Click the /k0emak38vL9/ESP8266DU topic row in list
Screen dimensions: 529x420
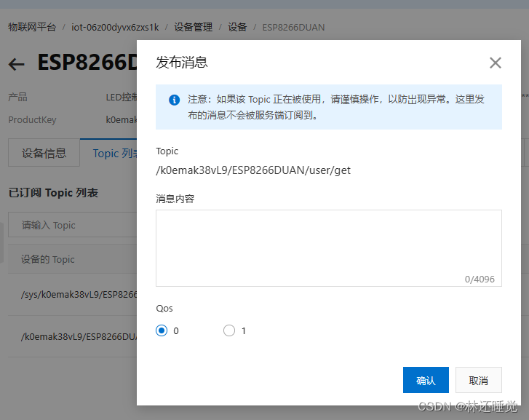click(x=73, y=336)
